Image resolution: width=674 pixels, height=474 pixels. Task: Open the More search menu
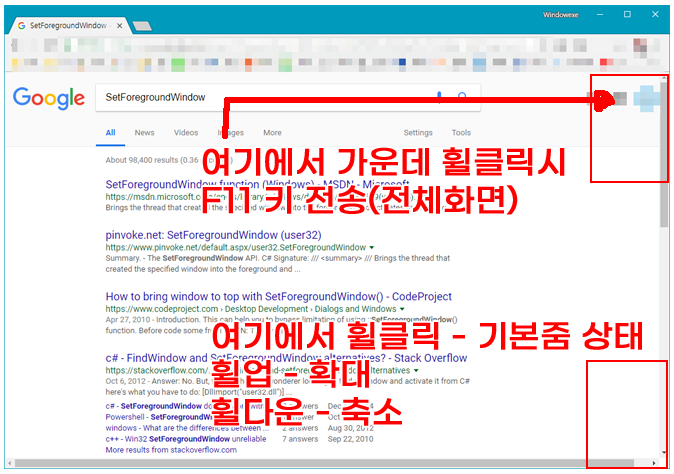point(273,133)
